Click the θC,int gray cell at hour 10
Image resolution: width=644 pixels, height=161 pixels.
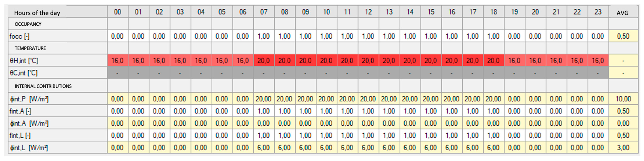[x=326, y=73]
